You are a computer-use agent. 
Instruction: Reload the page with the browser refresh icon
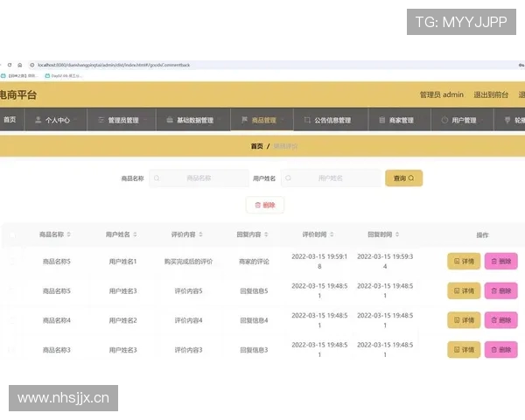point(10,65)
